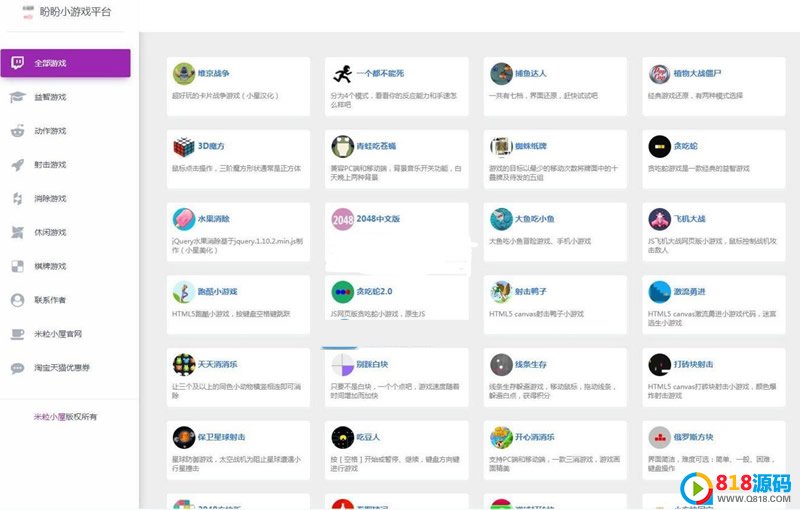The image size is (800, 510).
Task: Click the 青蛙吃苍蝇 frog icon
Action: click(x=342, y=146)
